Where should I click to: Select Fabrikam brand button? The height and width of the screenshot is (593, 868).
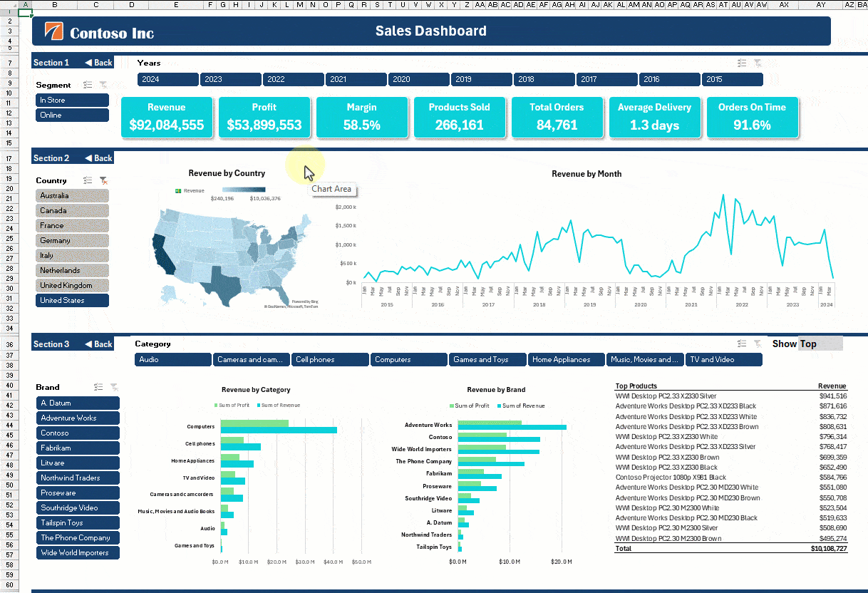78,448
